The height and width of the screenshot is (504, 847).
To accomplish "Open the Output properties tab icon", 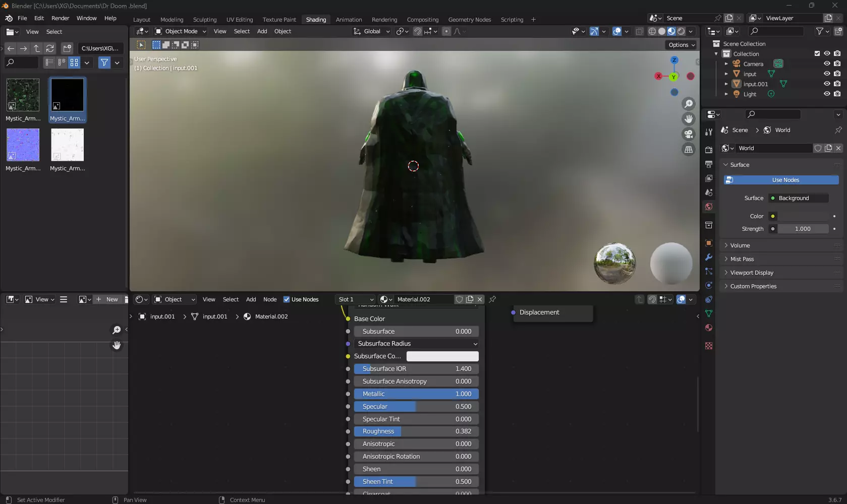I will tap(709, 164).
